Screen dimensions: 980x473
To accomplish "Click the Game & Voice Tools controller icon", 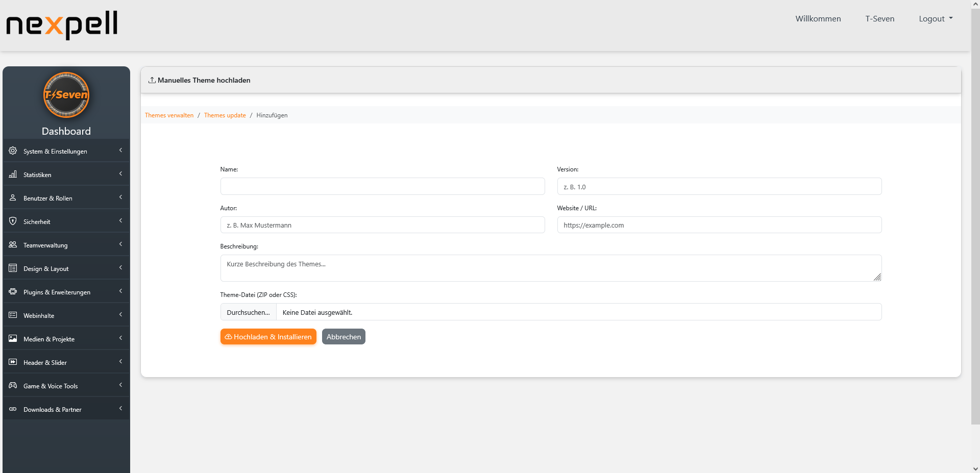I will click(x=12, y=386).
